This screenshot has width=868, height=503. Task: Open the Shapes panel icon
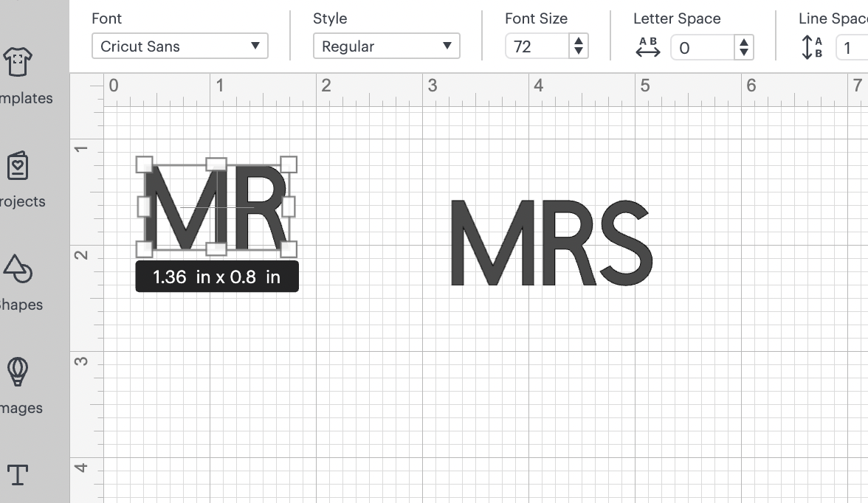coord(18,269)
